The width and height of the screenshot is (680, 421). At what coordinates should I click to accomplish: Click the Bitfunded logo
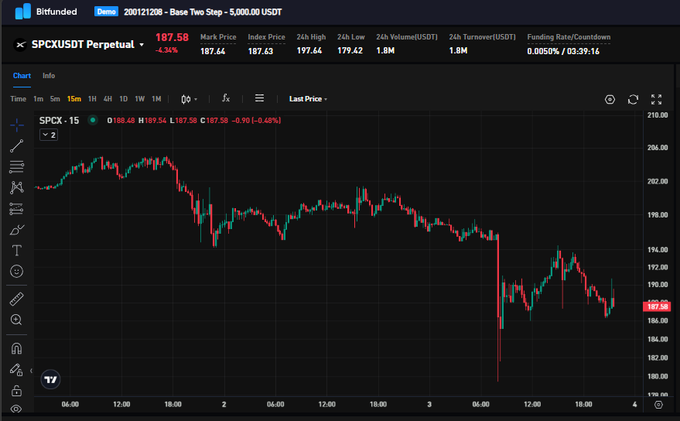click(x=46, y=12)
